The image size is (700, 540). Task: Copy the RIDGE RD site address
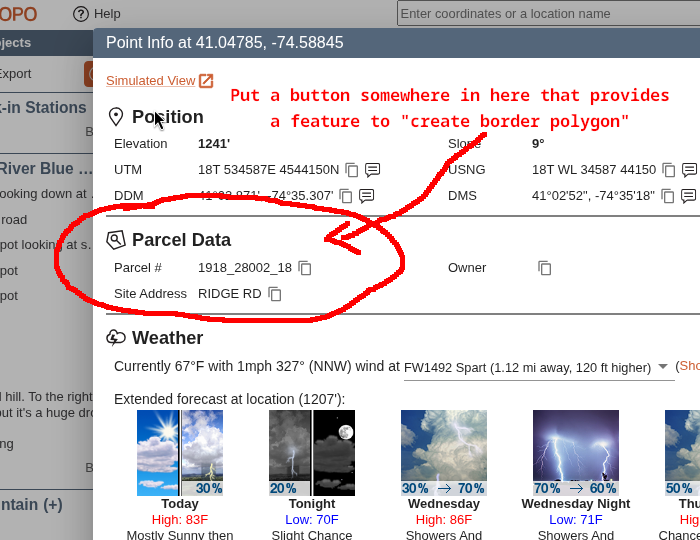[x=274, y=294]
